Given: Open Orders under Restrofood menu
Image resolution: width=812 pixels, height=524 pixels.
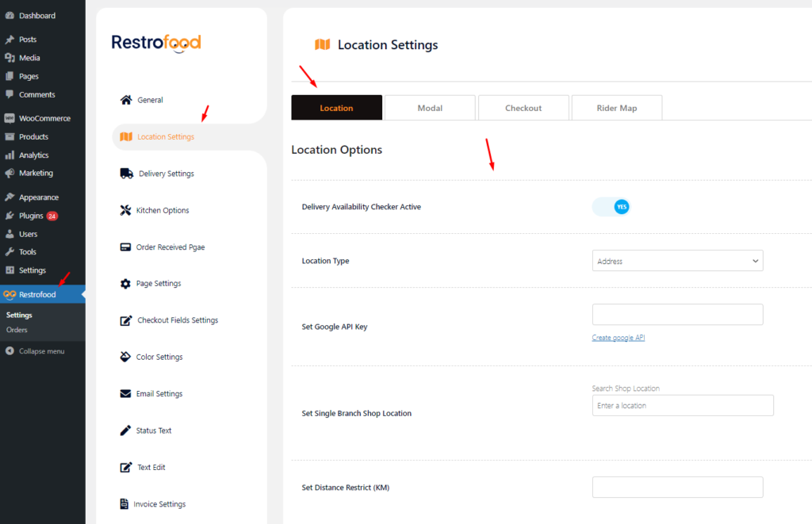Looking at the screenshot, I should click(x=17, y=330).
